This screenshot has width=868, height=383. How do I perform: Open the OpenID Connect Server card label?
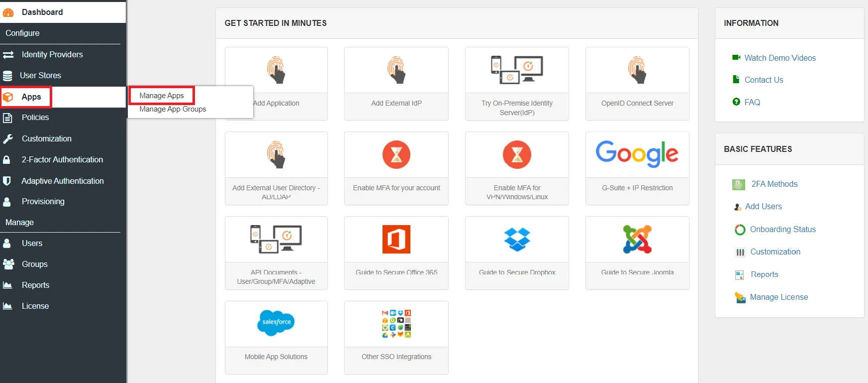point(637,103)
